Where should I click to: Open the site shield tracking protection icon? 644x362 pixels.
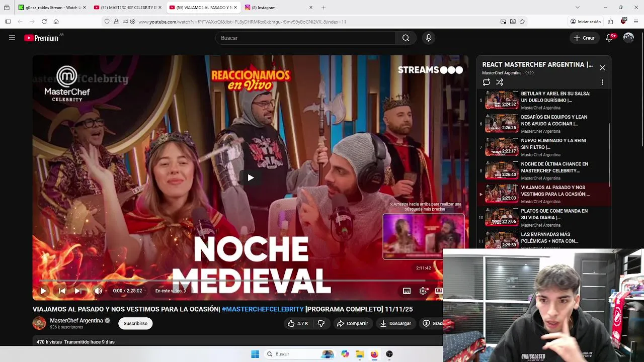107,22
